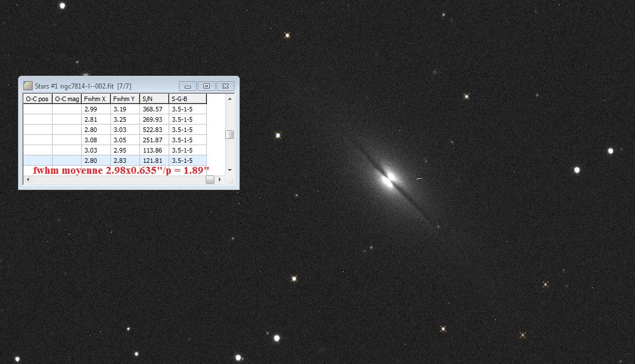Click the Fwhm X column header
Screen dimensions: 635x364
tap(96, 99)
